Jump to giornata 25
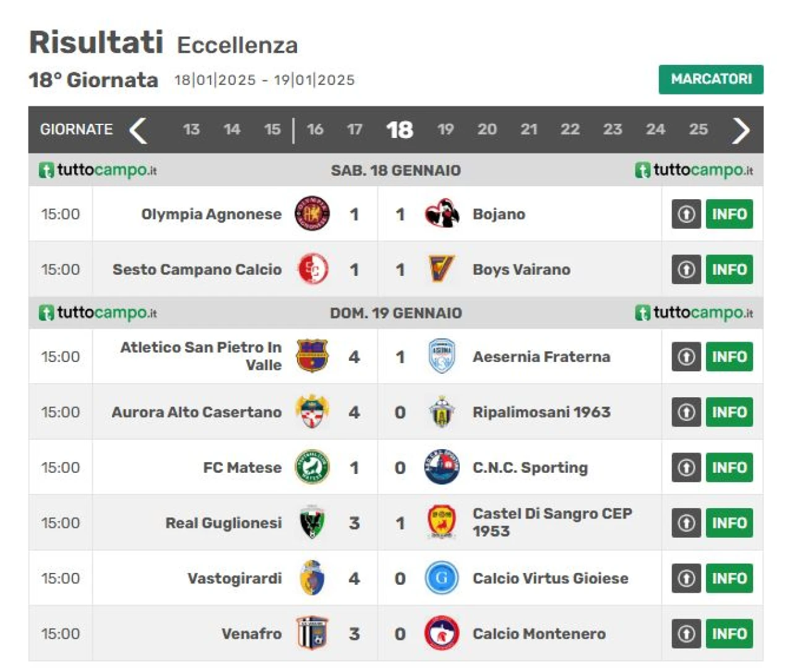 699,129
